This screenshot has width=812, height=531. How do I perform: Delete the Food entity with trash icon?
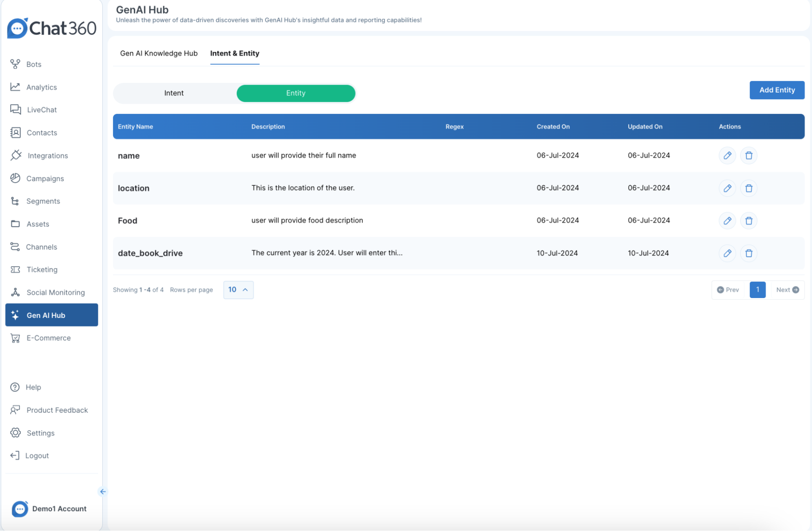(x=749, y=220)
